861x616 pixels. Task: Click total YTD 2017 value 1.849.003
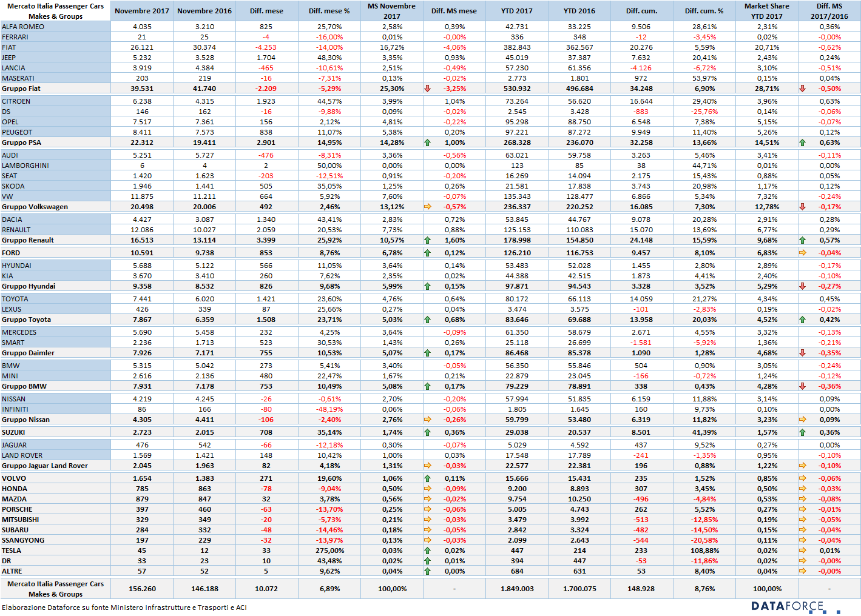pyautogui.click(x=517, y=589)
